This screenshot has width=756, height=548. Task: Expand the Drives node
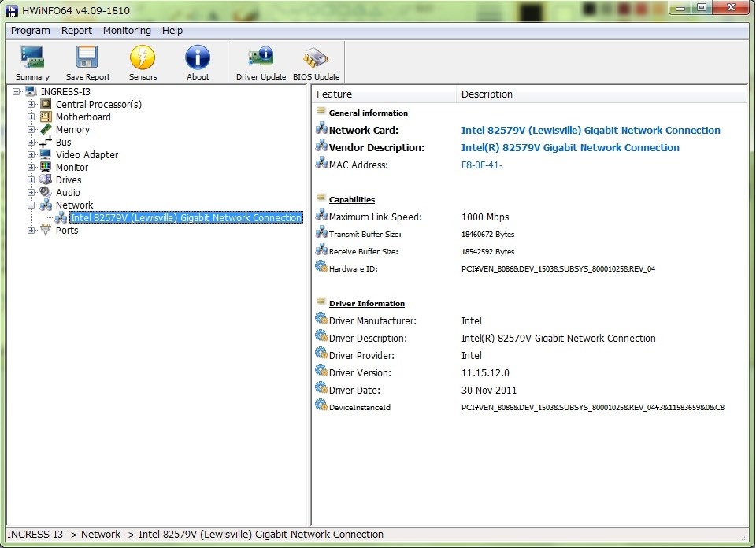point(31,180)
